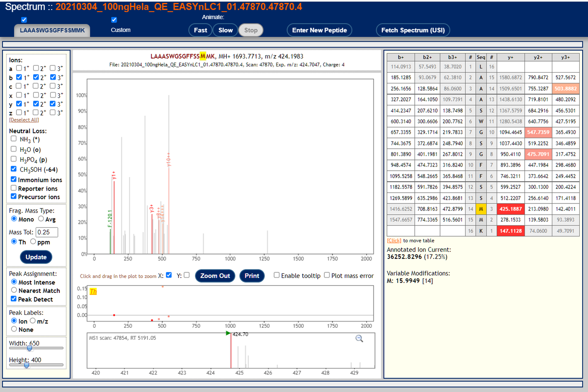Screen dimensions: 588x392
Task: Select None peak labels option
Action: (x=14, y=329)
